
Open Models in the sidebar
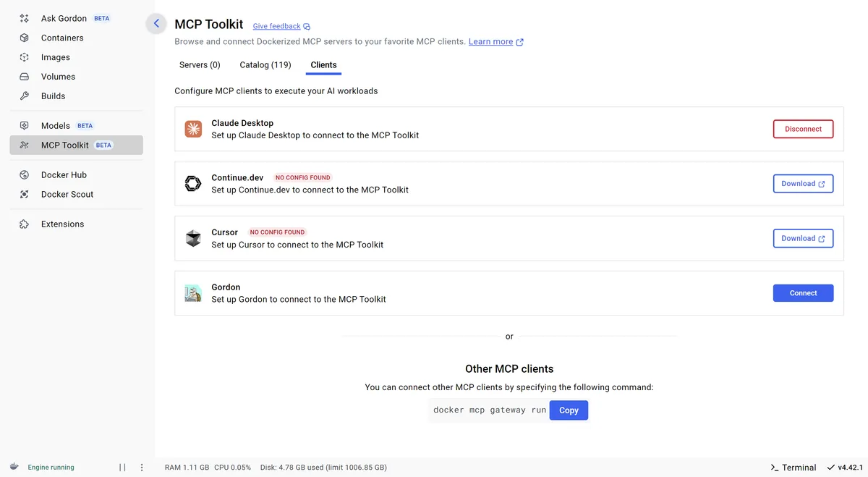point(76,126)
